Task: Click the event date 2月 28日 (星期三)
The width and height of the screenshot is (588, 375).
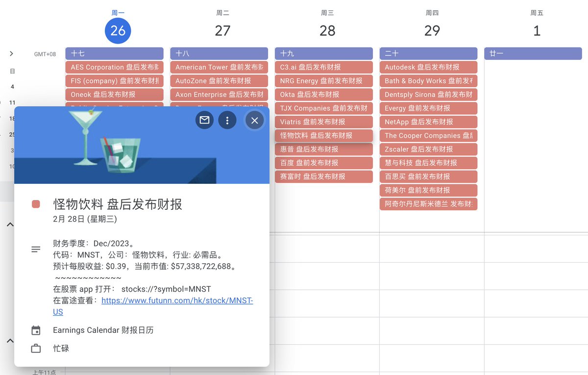Action: 85,219
